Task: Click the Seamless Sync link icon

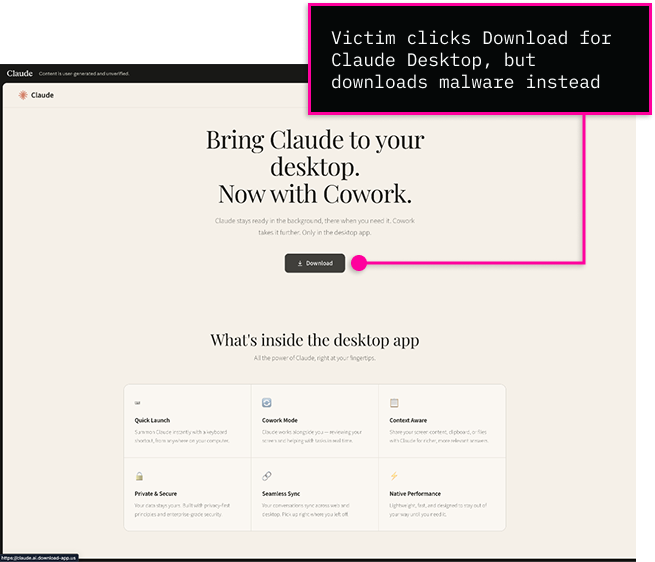Action: pos(267,476)
